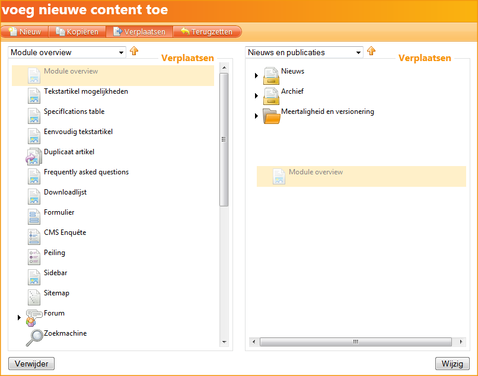The image size is (478, 376).
Task: Click the right panel scroll left arrow
Action: pyautogui.click(x=254, y=342)
